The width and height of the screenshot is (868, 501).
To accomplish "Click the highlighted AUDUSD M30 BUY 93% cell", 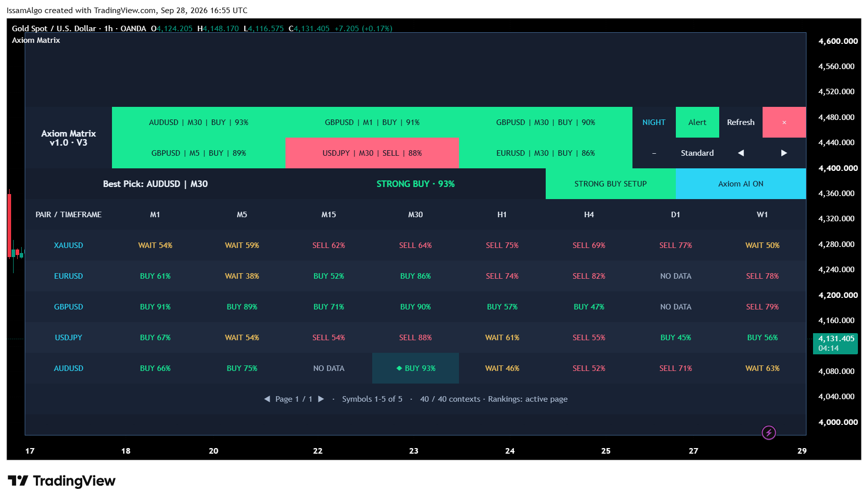I will (x=416, y=368).
